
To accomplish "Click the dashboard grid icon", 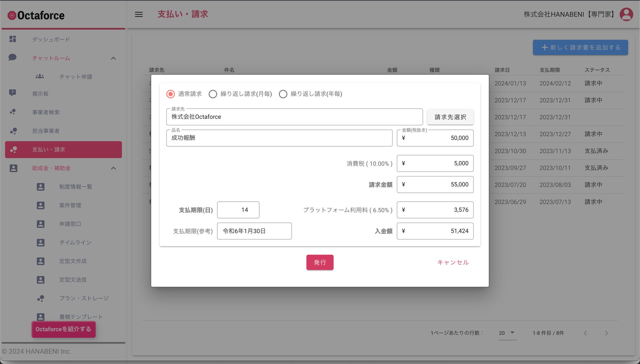I will pos(13,39).
